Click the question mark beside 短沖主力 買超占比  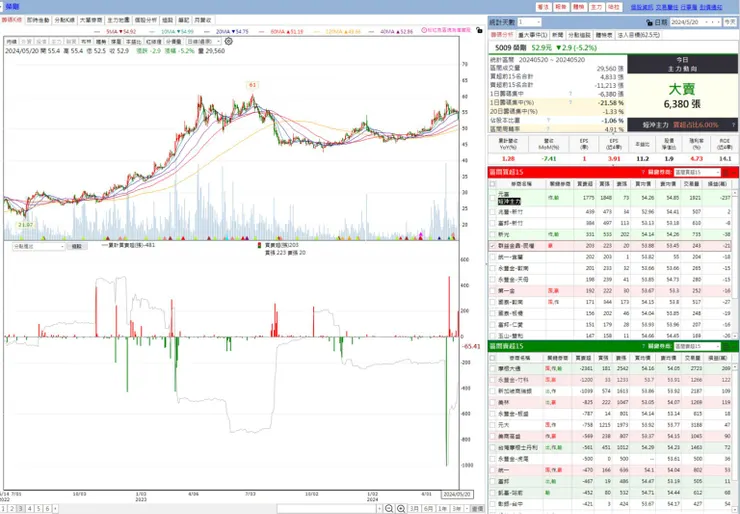733,125
